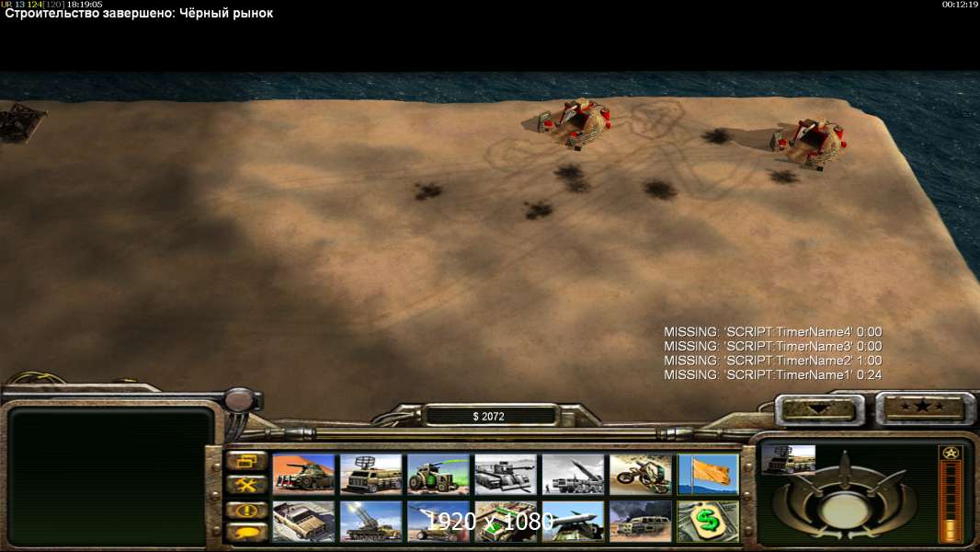This screenshot has width=980, height=552.
Task: Build the Technical pickup truck
Action: coord(303,521)
